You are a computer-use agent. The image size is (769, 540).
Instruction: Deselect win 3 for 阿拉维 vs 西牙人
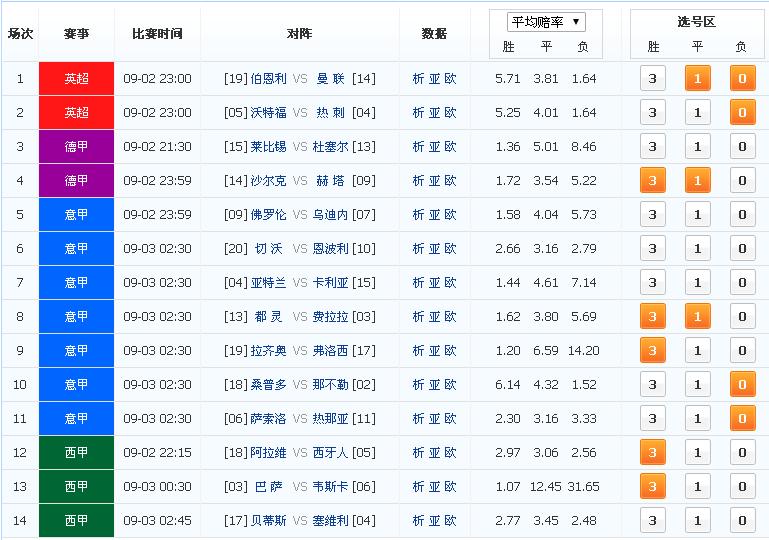653,453
